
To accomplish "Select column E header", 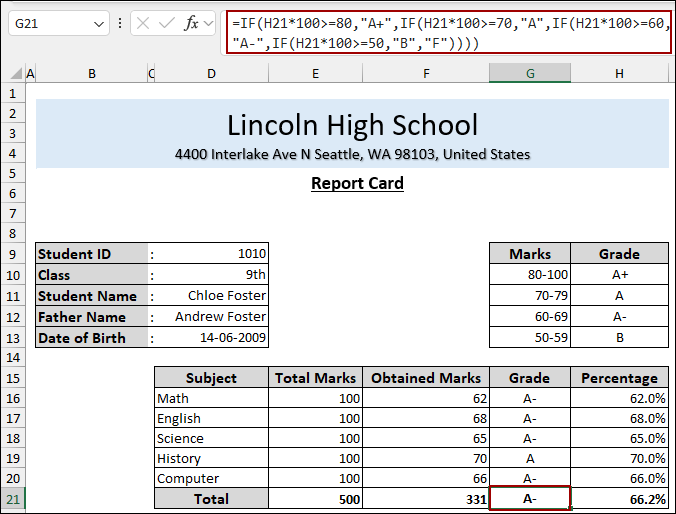I will click(315, 73).
